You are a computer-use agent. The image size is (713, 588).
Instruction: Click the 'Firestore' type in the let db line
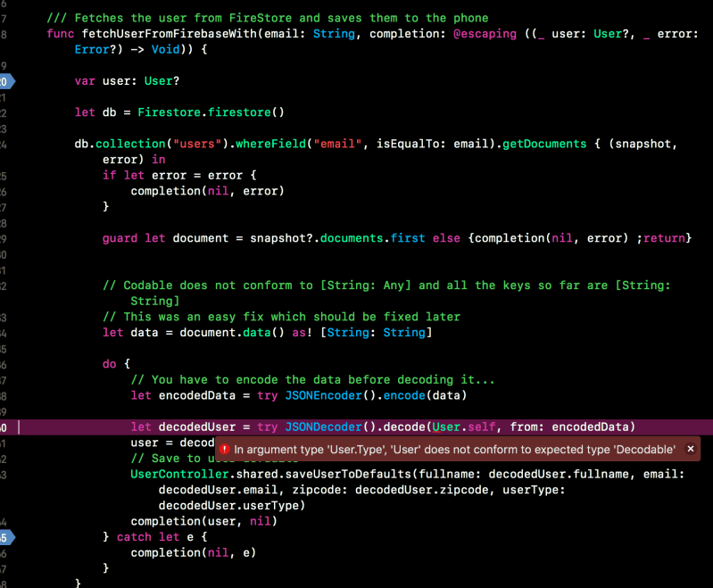pyautogui.click(x=169, y=112)
